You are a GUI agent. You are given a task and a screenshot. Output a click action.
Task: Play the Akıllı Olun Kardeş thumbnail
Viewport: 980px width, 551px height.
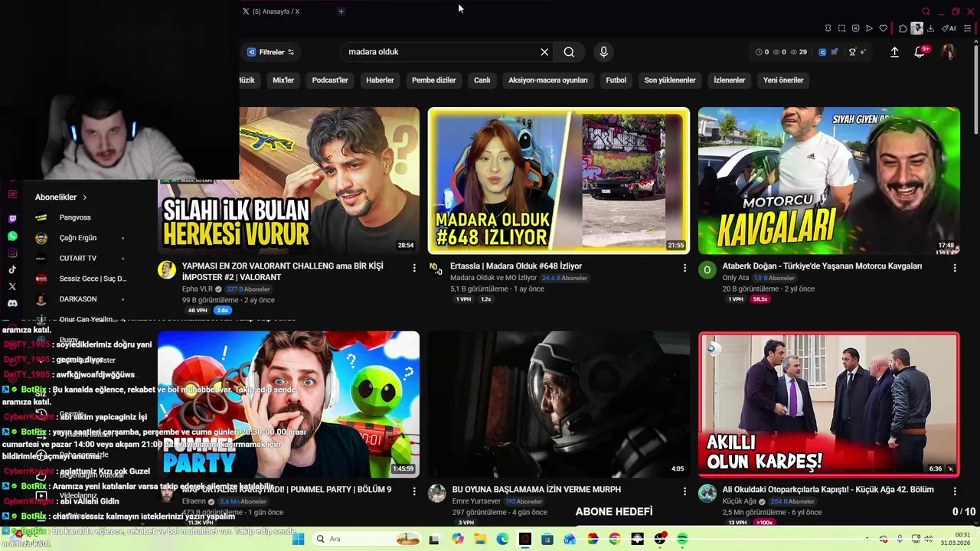tap(829, 404)
